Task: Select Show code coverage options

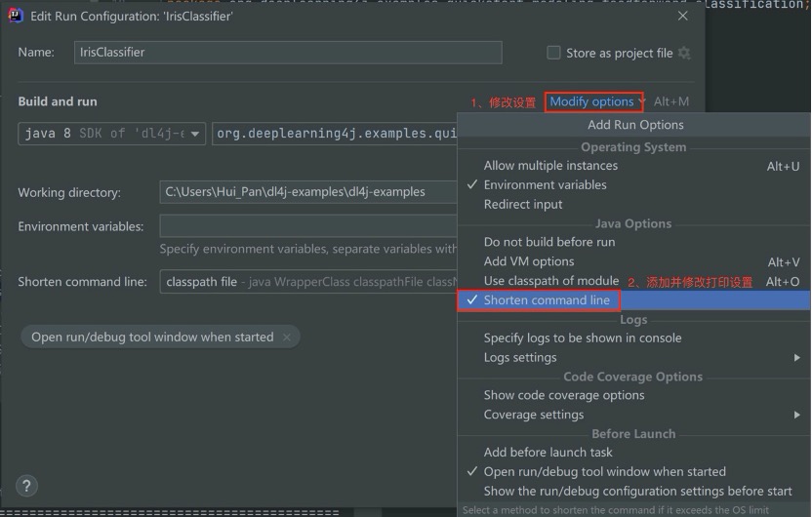Action: point(634,395)
